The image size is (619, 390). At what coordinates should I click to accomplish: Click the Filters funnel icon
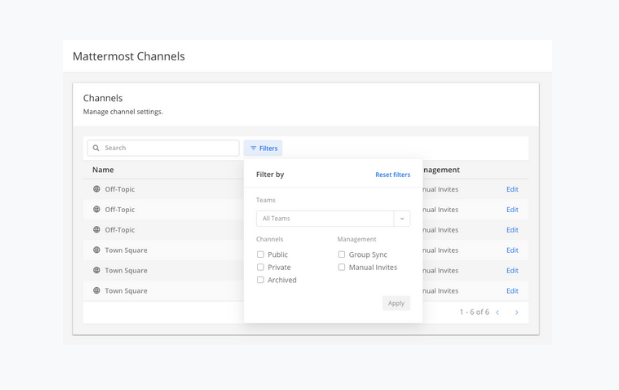click(253, 148)
